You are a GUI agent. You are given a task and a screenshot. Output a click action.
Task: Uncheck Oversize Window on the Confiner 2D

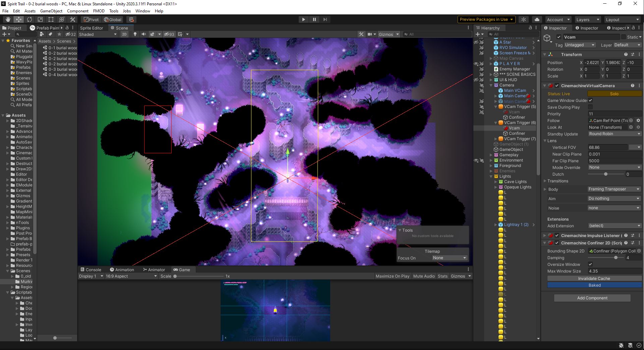590,264
